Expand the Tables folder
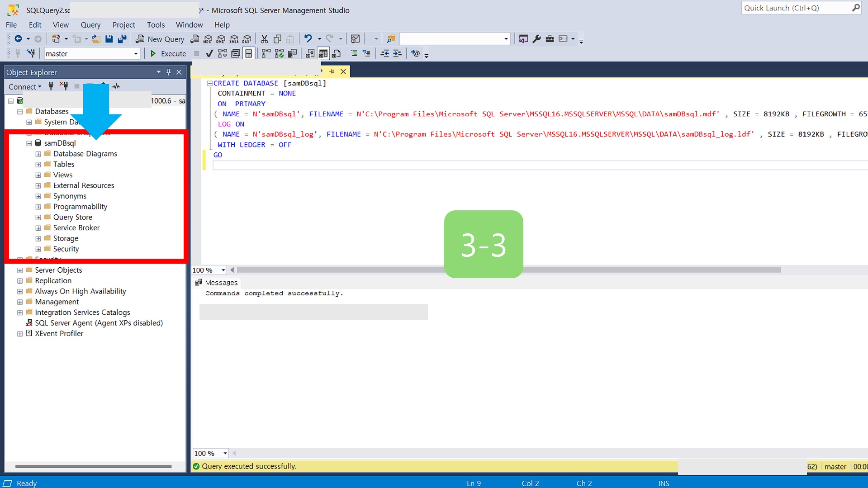Image resolution: width=868 pixels, height=488 pixels. 38,164
